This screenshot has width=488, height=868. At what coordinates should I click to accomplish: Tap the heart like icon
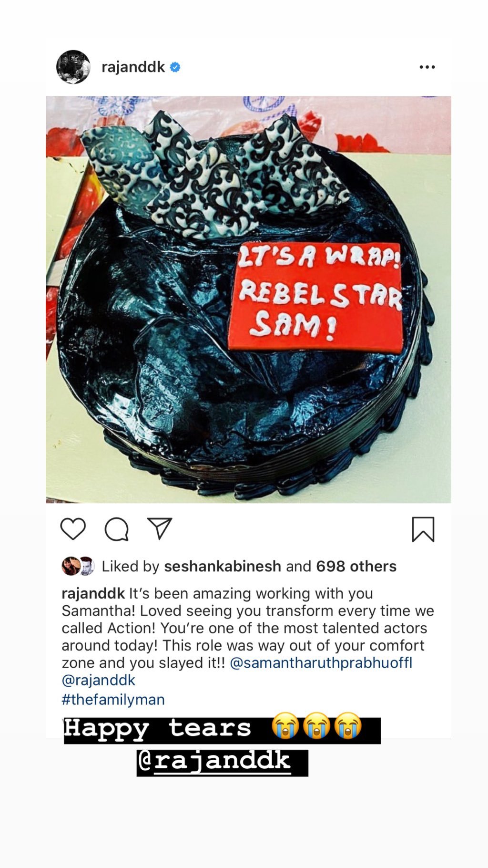point(73,529)
